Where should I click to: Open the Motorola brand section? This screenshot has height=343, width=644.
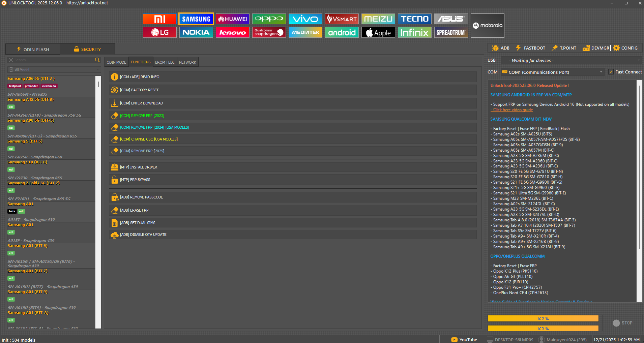coord(487,26)
